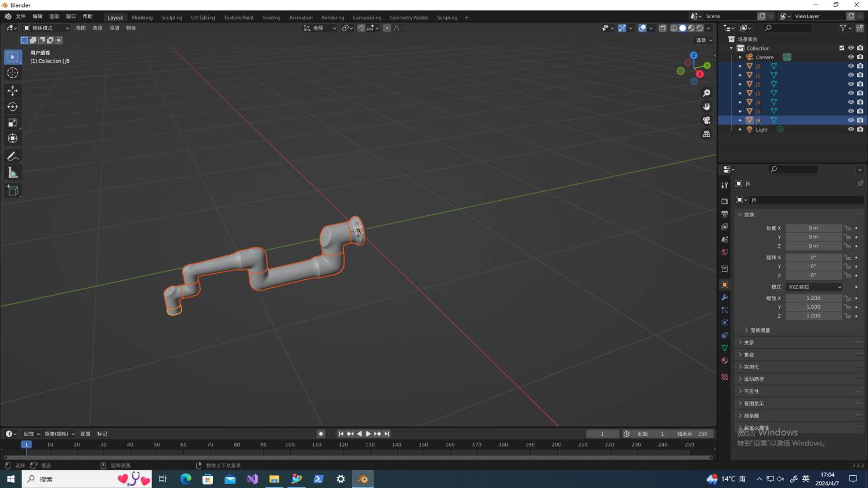The image size is (868, 488).
Task: Switch to the Modeling workspace tab
Action: 142,18
